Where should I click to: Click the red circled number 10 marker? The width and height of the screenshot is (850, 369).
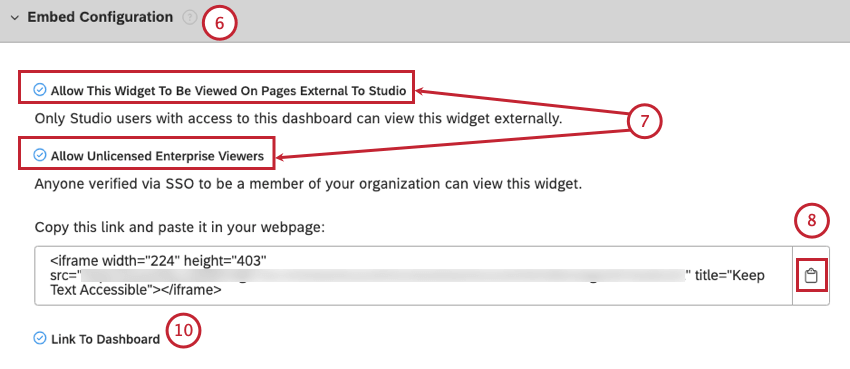184,331
